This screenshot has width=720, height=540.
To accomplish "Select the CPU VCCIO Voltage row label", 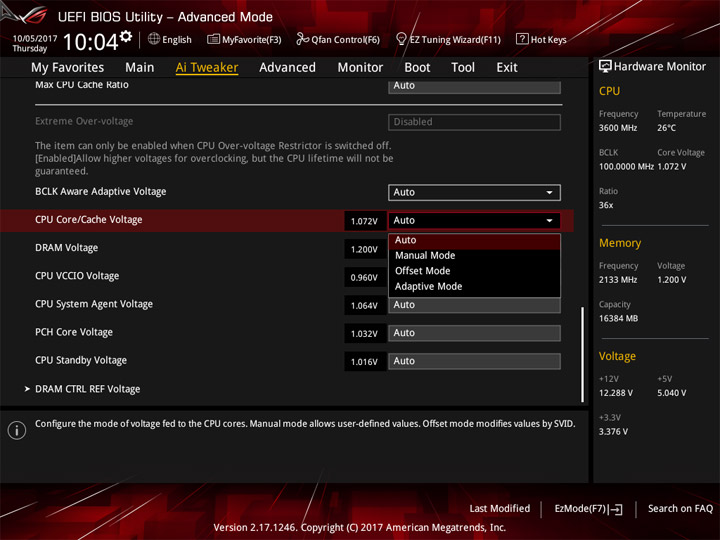I will click(x=77, y=276).
